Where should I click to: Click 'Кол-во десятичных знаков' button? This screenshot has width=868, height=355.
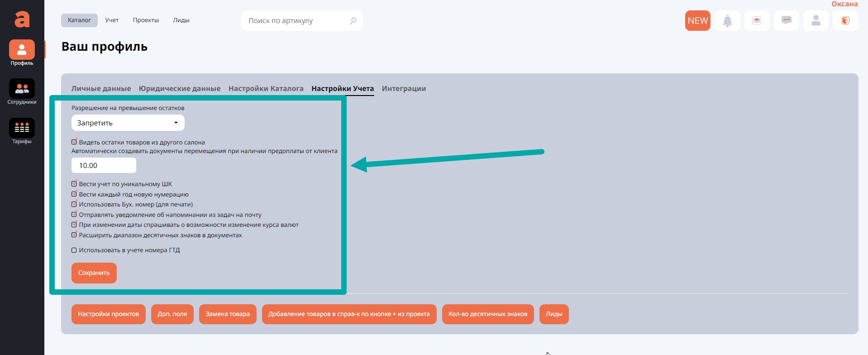[487, 314]
